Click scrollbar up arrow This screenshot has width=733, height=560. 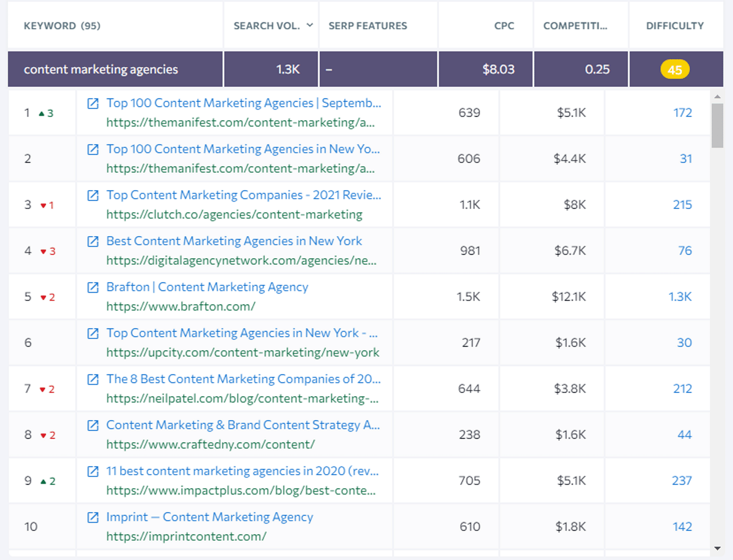coord(717,97)
